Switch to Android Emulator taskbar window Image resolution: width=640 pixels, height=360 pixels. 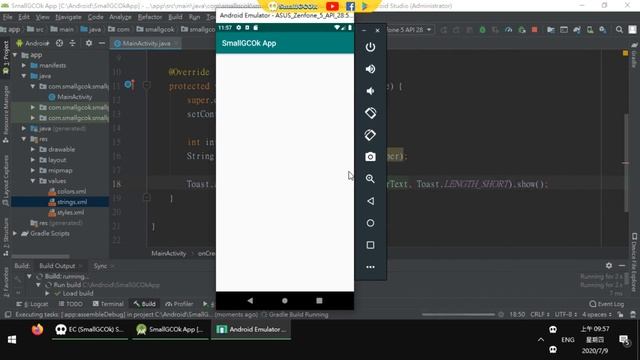coord(251,329)
